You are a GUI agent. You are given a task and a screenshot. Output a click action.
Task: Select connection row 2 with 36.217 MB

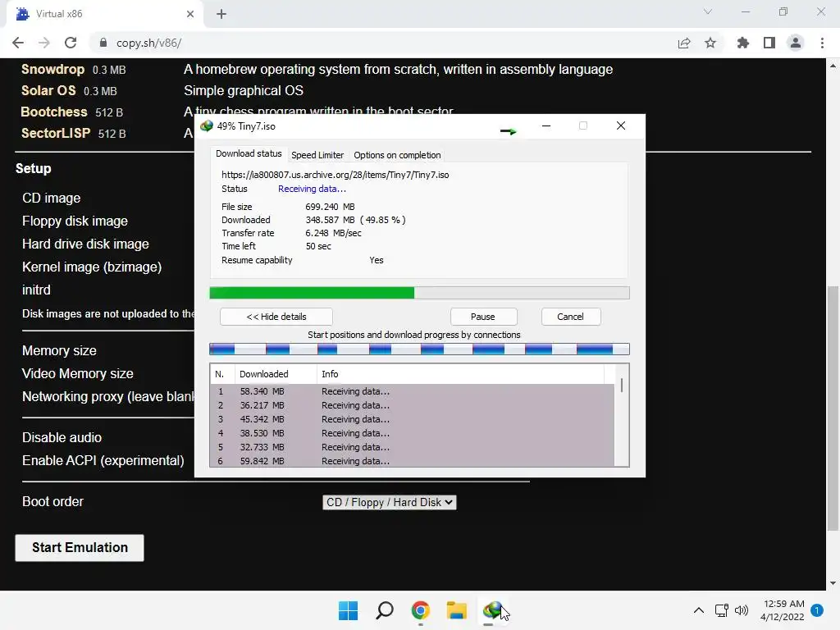point(412,405)
